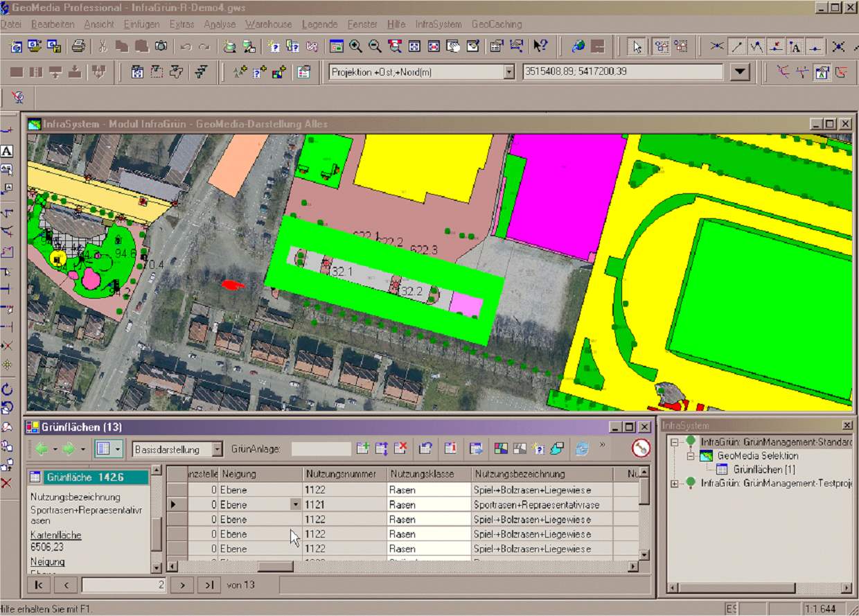
Task: Click the add new record icon in Grünflächen
Action: coord(362,448)
